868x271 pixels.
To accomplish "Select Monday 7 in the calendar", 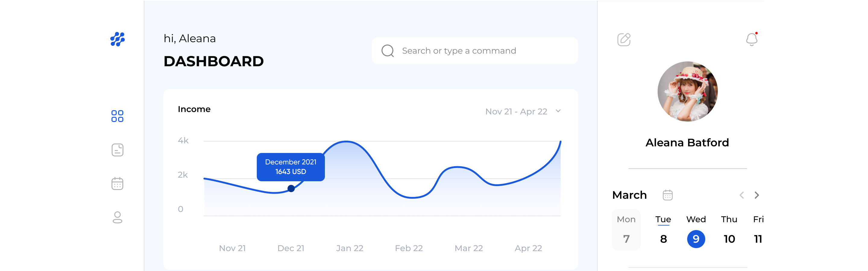I will tap(626, 229).
